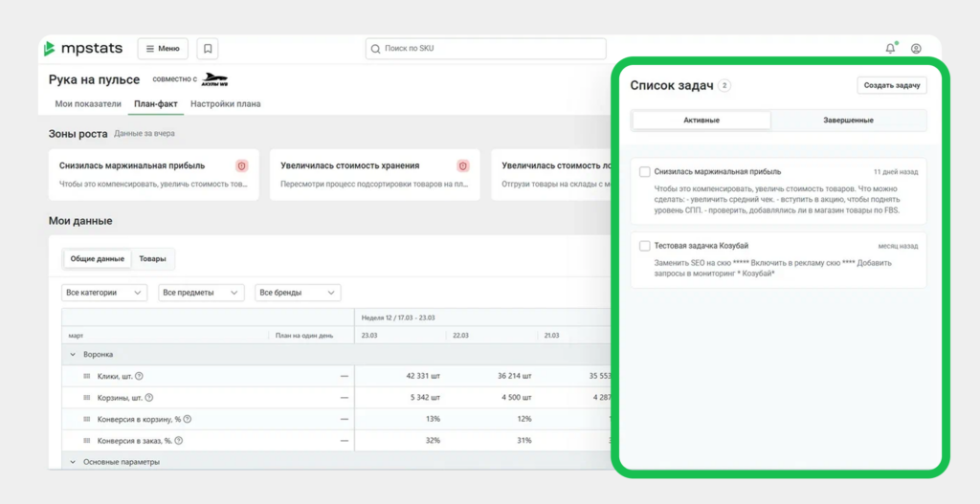Click the mpstats logo icon
This screenshot has width=980, height=504.
[x=51, y=49]
